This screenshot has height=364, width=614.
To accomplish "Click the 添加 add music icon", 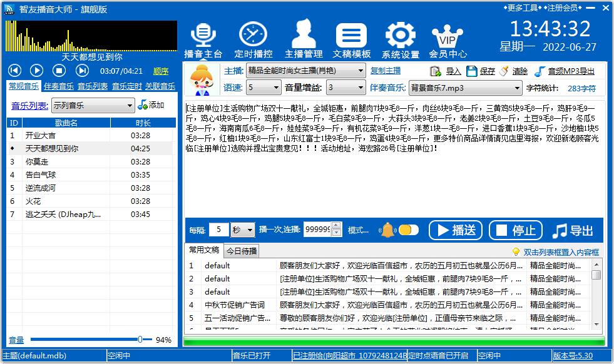I will pos(143,105).
